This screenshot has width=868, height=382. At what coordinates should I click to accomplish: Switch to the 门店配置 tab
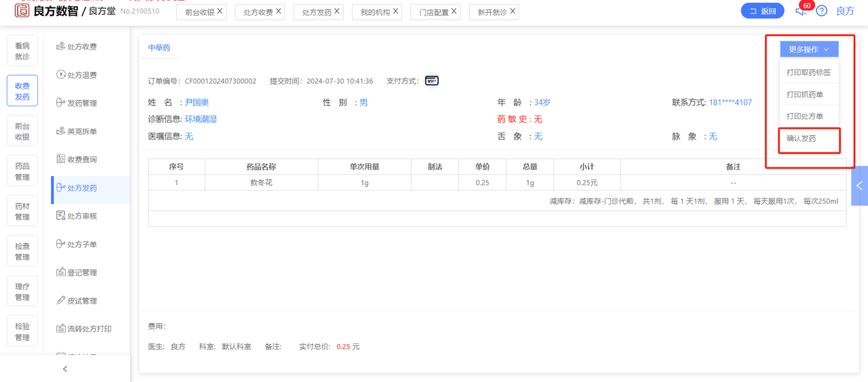coord(434,12)
